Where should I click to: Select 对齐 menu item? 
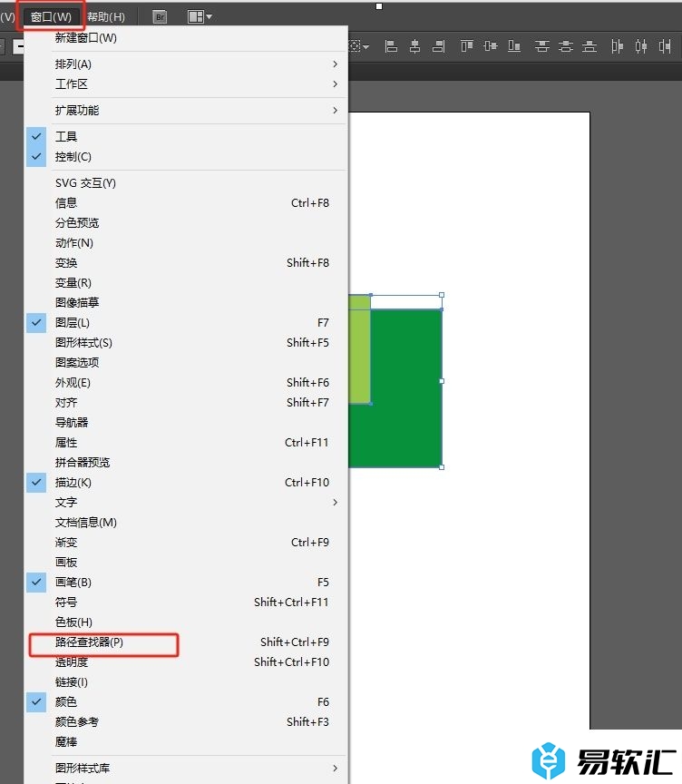click(x=186, y=403)
